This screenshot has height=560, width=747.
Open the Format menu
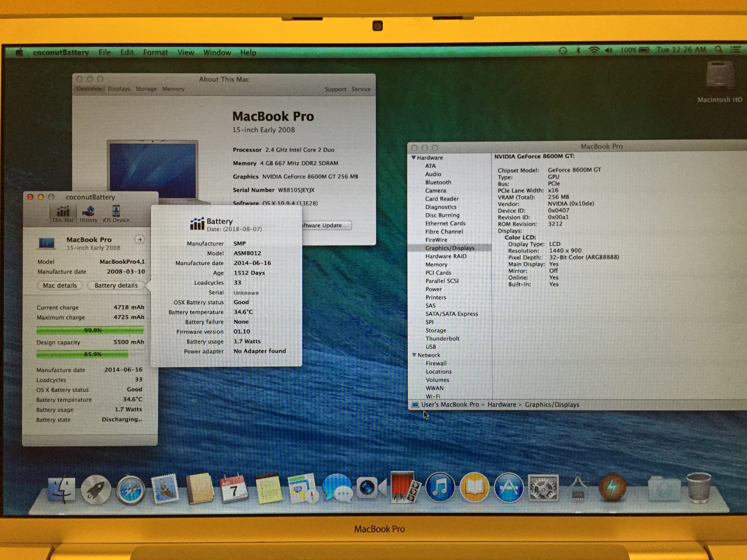click(155, 53)
